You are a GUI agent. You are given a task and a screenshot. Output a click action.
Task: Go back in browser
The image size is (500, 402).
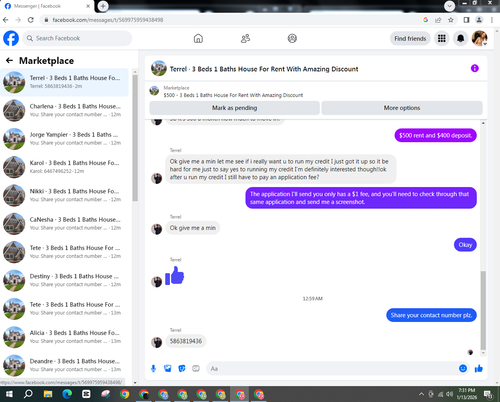pyautogui.click(x=6, y=20)
